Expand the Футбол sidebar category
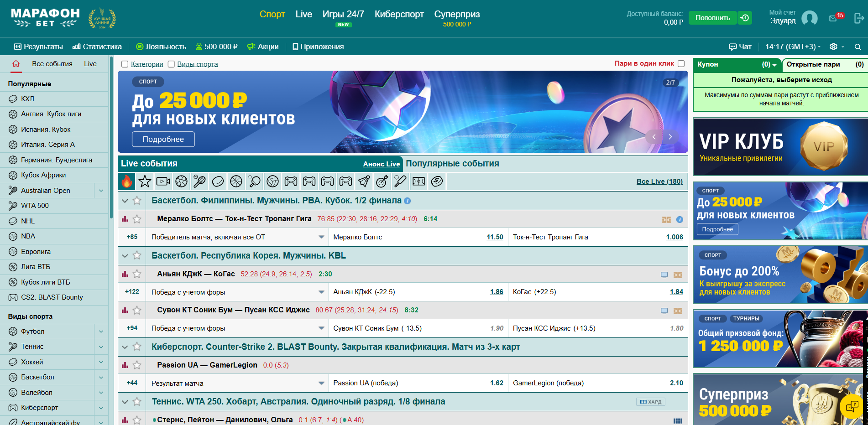Image resolution: width=868 pixels, height=425 pixels. pyautogui.click(x=101, y=332)
